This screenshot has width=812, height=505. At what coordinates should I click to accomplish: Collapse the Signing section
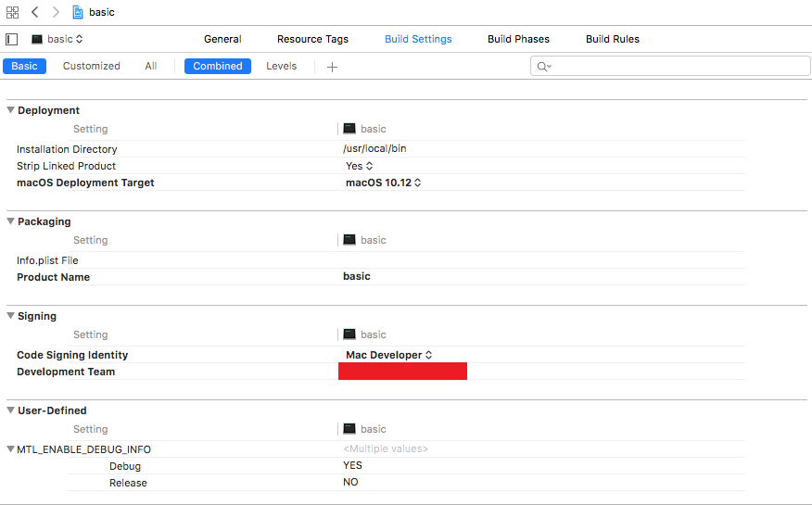[x=11, y=316]
